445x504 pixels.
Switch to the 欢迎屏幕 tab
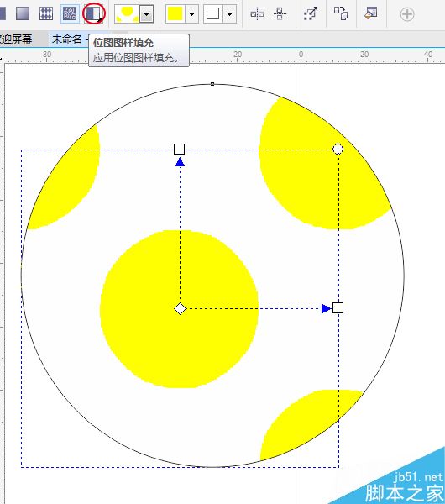[x=15, y=39]
